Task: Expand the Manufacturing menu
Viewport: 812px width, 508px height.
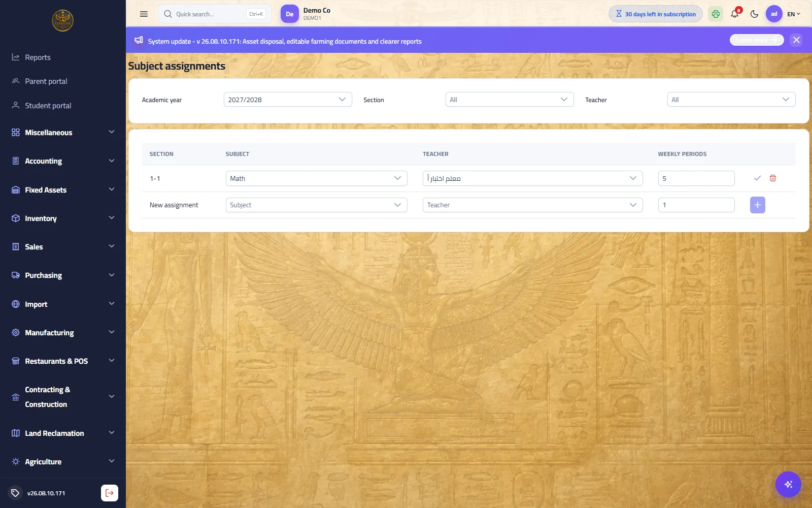Action: coord(63,333)
